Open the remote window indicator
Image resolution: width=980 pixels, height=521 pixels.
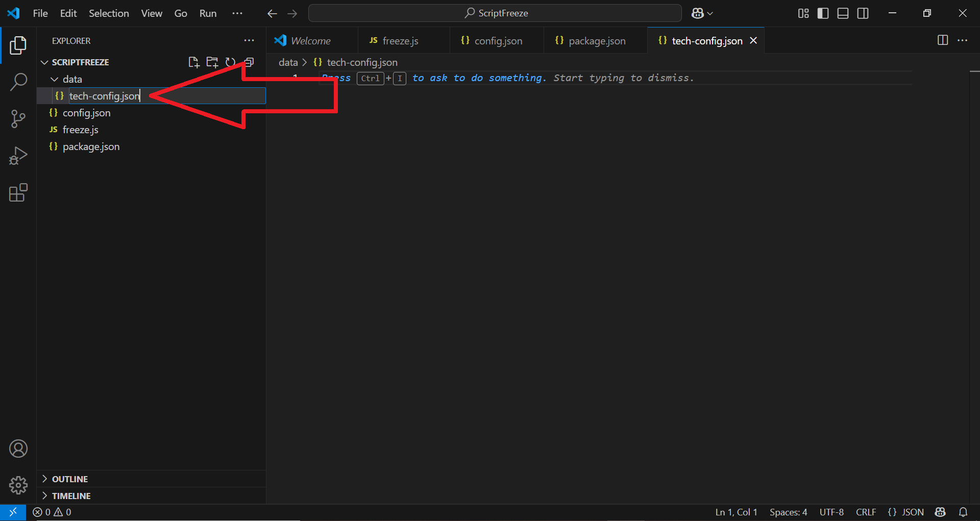coord(13,512)
